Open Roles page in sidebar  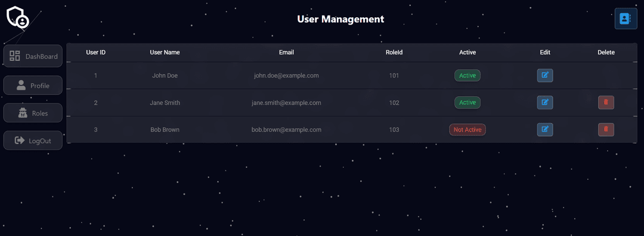click(x=33, y=113)
